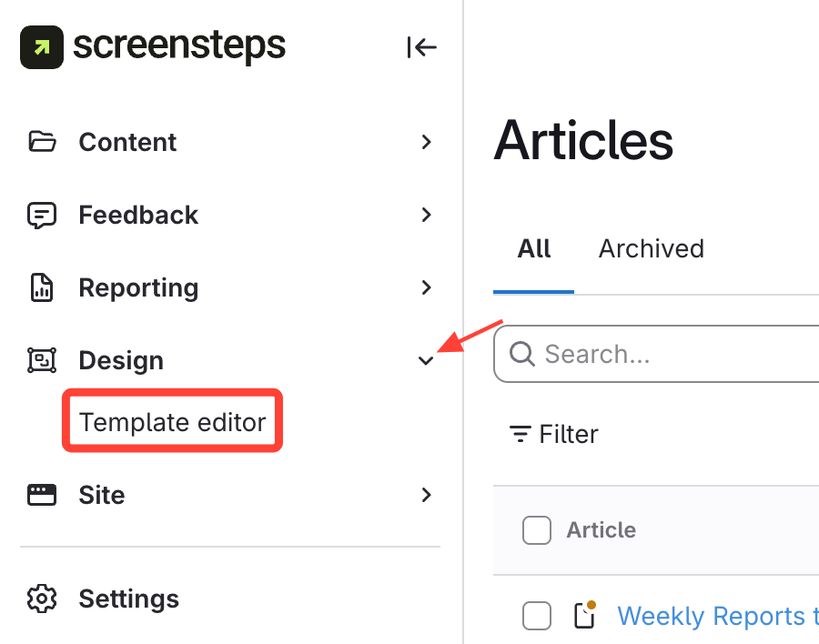
Task: Click the Site browser window icon
Action: [x=42, y=496]
